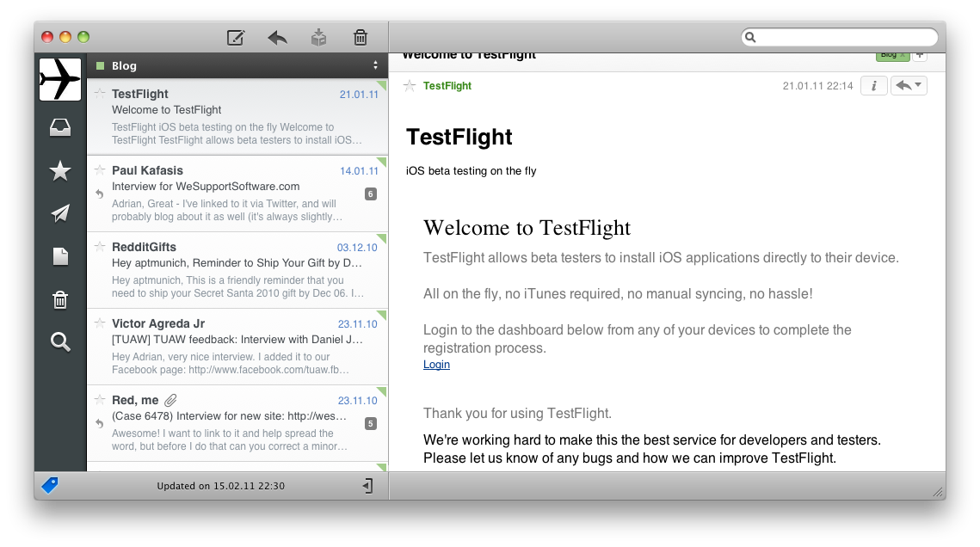The image size is (980, 547).
Task: Click paperclip attachment icon on Red, me
Action: coord(170,400)
